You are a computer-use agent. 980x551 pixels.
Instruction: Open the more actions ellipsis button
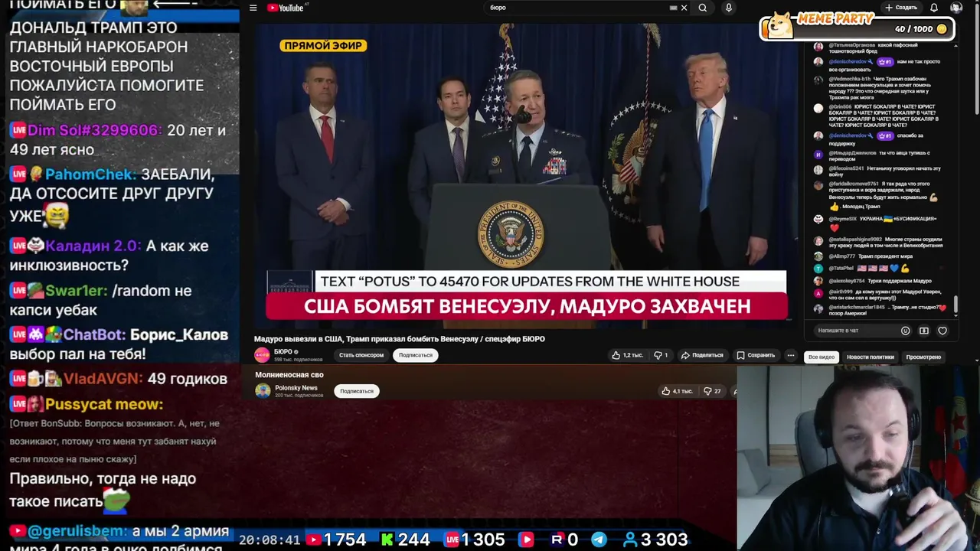(x=792, y=355)
